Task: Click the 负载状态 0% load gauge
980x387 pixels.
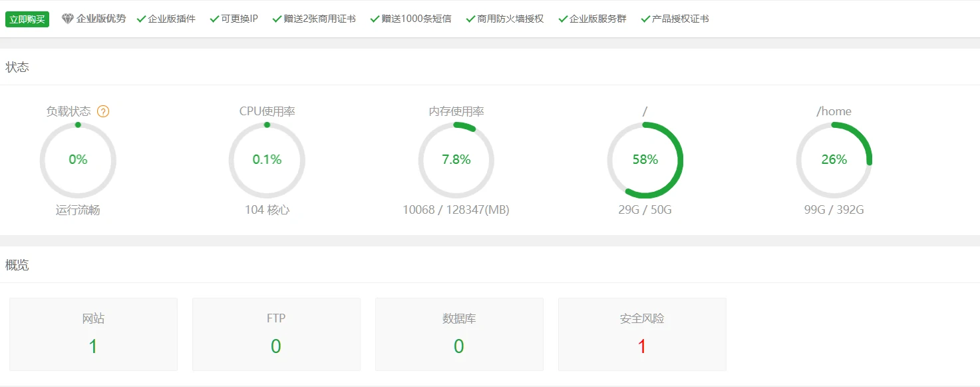Action: coord(78,160)
